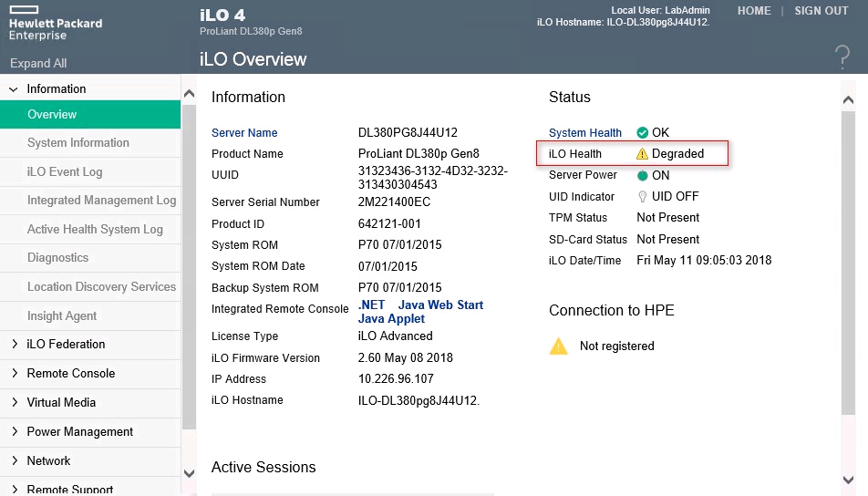Viewport: 868px width, 496px height.
Task: Expand the Power Management section
Action: point(14,432)
